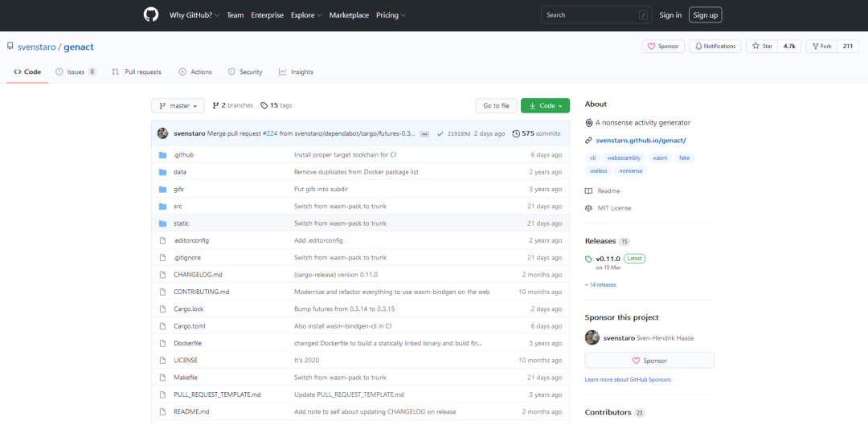Expand the Why GitHub? menu
Viewport: 868px width, 425px height.
[194, 15]
